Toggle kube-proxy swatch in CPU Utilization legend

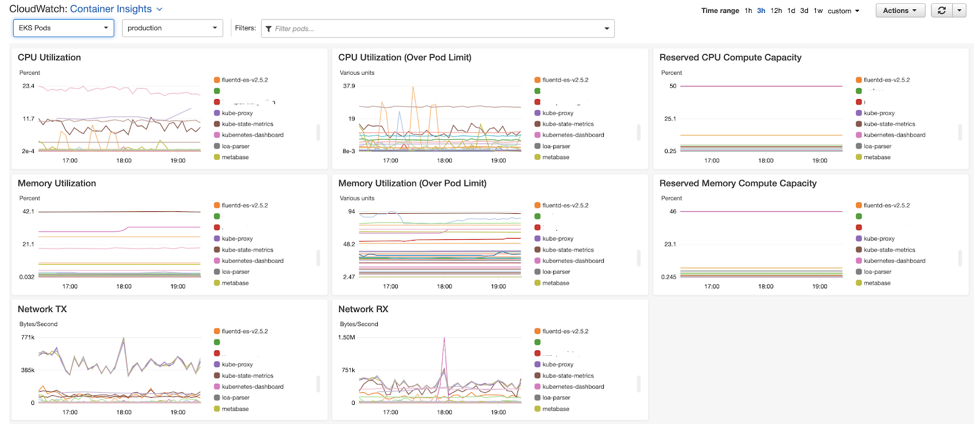point(216,113)
